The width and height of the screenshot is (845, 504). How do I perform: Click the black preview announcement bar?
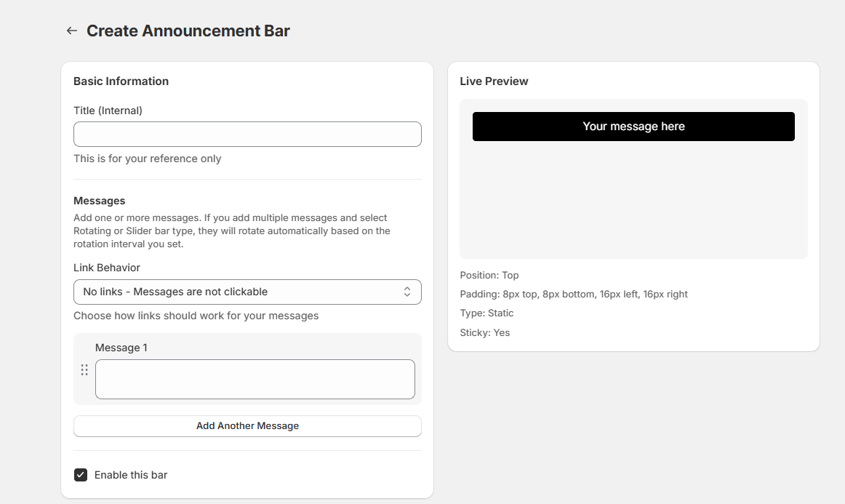[x=633, y=127]
